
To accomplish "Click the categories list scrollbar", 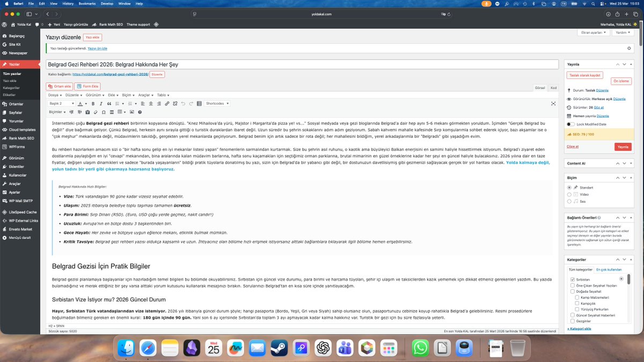I will click(x=628, y=279).
